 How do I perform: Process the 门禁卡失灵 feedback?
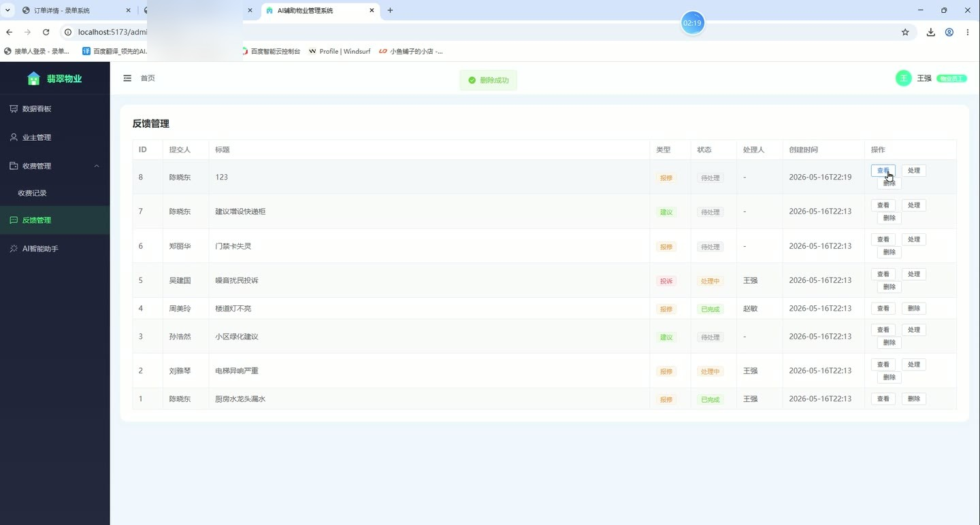pyautogui.click(x=914, y=239)
